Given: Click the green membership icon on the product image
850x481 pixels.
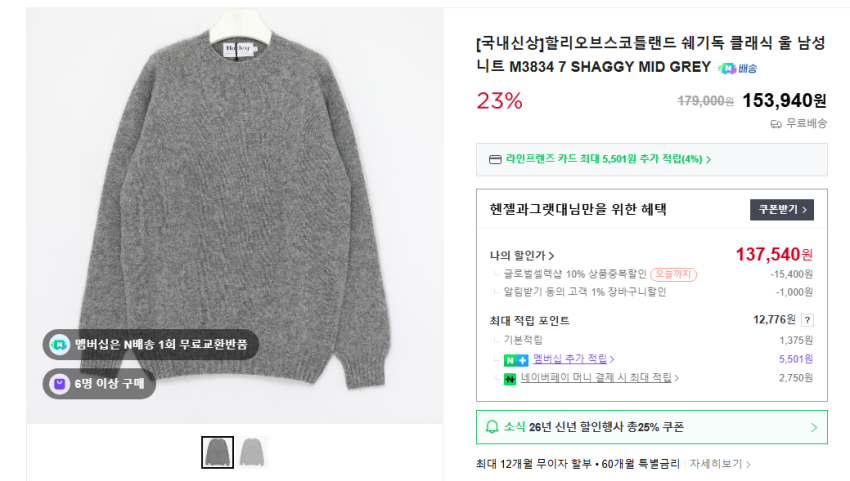Looking at the screenshot, I should [x=59, y=344].
